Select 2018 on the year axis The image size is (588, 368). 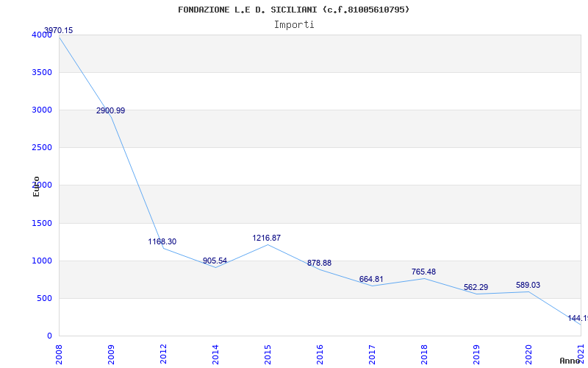click(x=425, y=353)
